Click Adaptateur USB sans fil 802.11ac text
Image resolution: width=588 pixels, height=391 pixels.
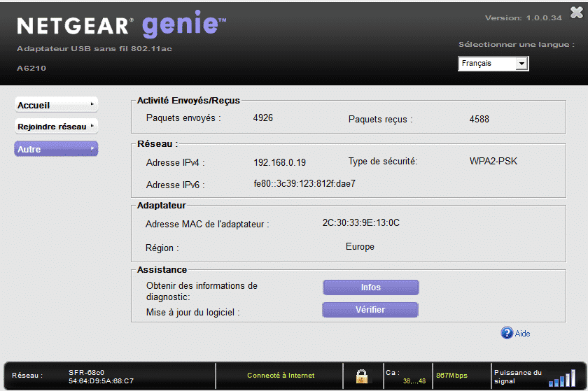(x=94, y=48)
